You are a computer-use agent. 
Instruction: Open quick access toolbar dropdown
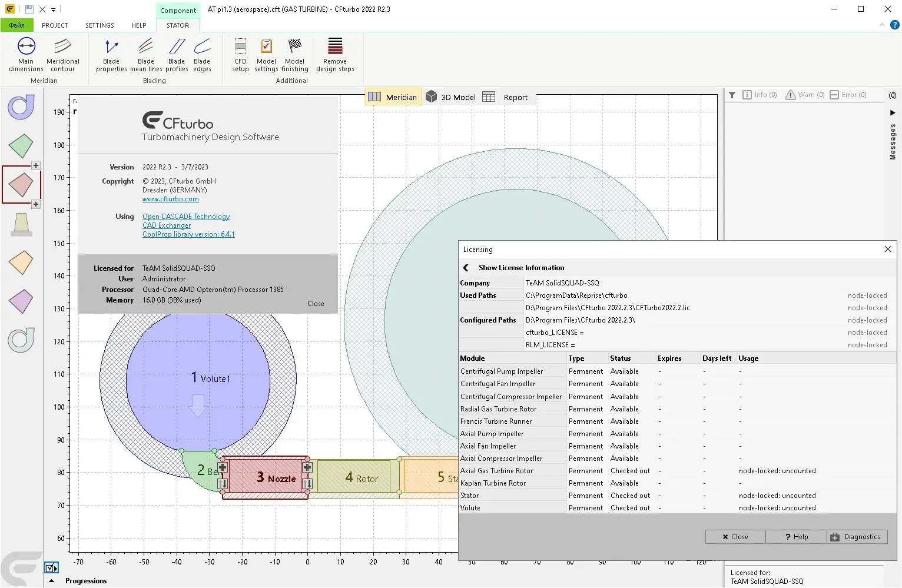point(53,9)
